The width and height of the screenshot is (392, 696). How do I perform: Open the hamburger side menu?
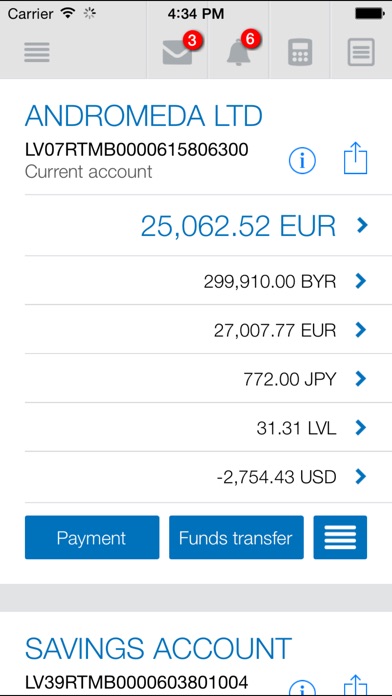click(37, 52)
